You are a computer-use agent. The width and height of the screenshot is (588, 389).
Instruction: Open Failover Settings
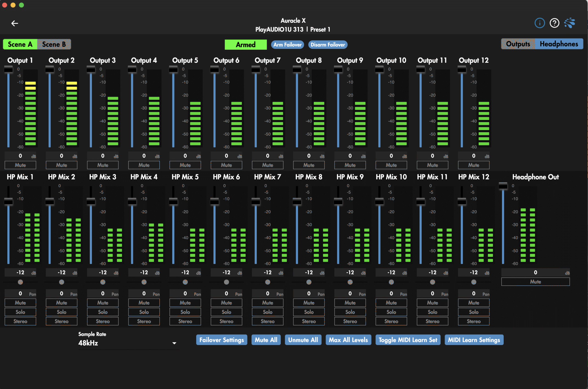(221, 340)
